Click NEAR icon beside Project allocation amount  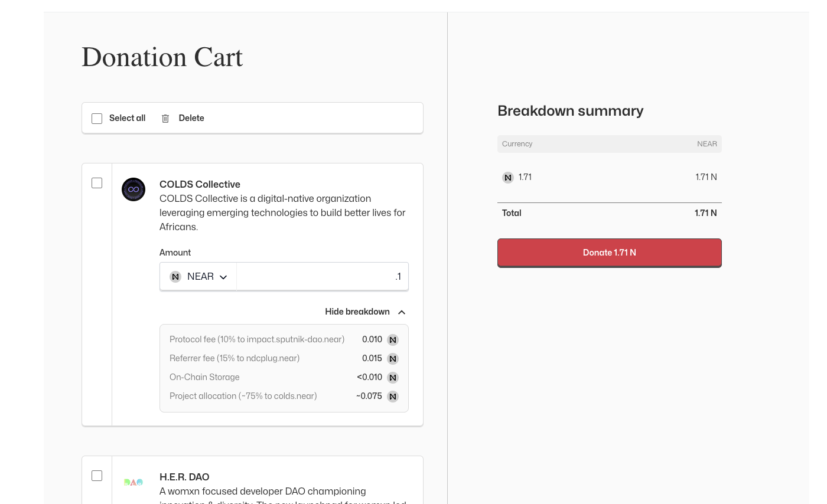pyautogui.click(x=393, y=397)
